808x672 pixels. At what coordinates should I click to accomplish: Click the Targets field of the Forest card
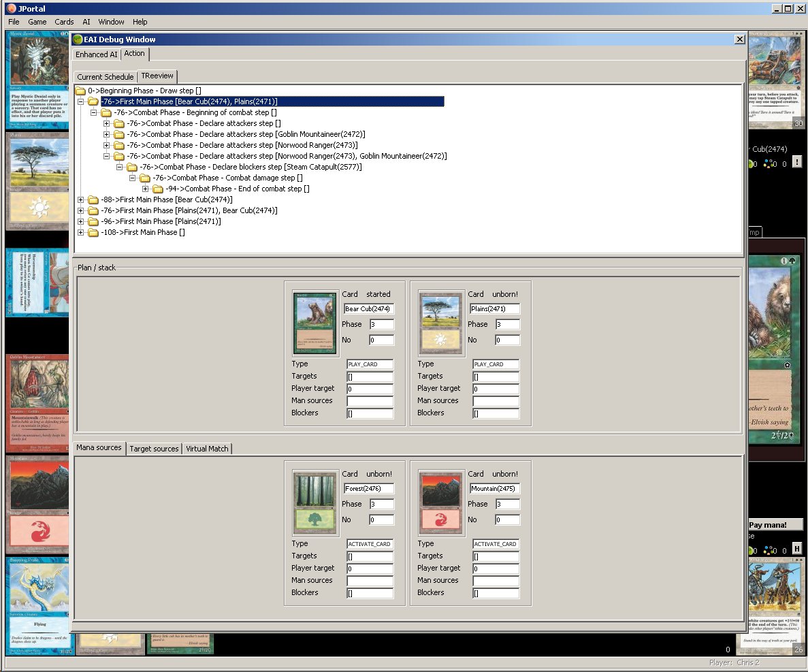(x=370, y=556)
